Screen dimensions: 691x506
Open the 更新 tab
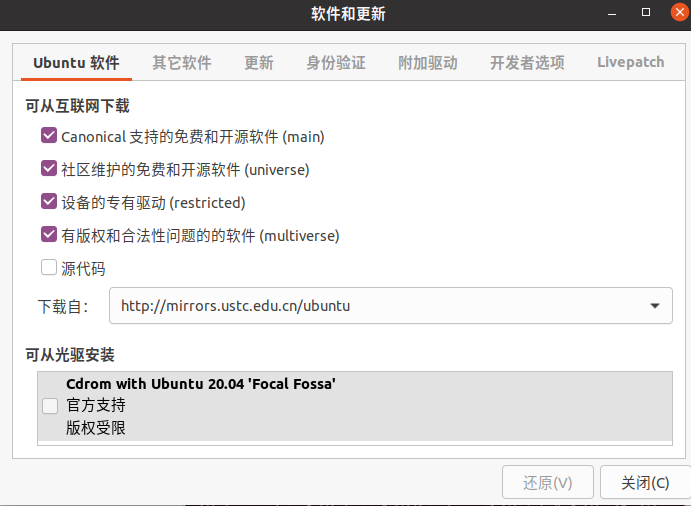tap(259, 63)
